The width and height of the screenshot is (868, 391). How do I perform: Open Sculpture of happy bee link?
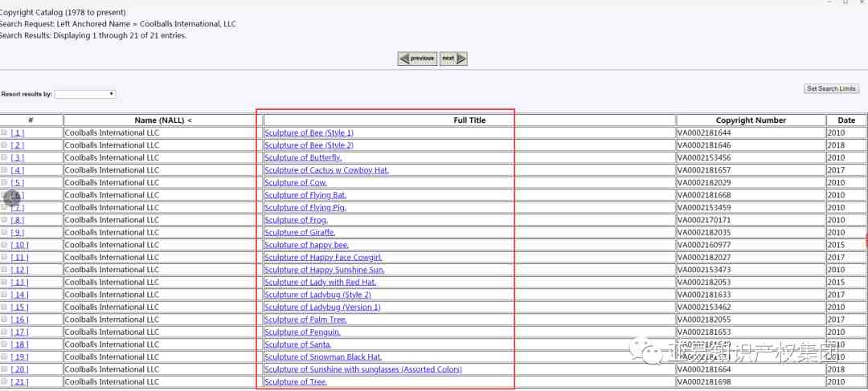pyautogui.click(x=307, y=245)
